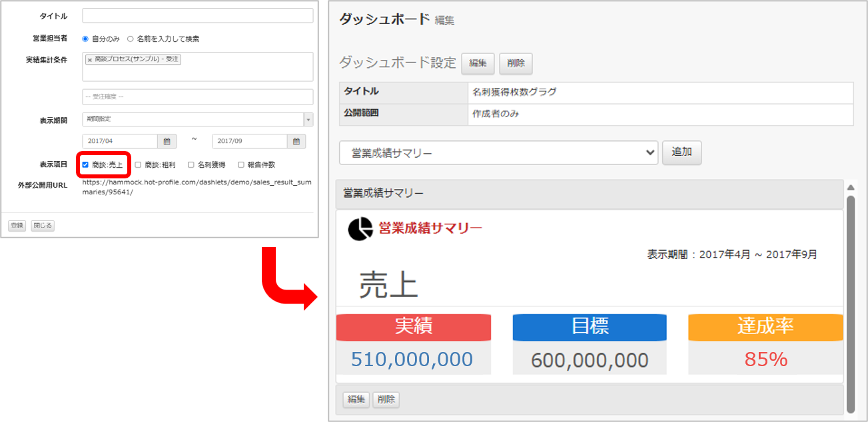
Task: Enable the 商談:粗利 checkbox
Action: pyautogui.click(x=138, y=164)
